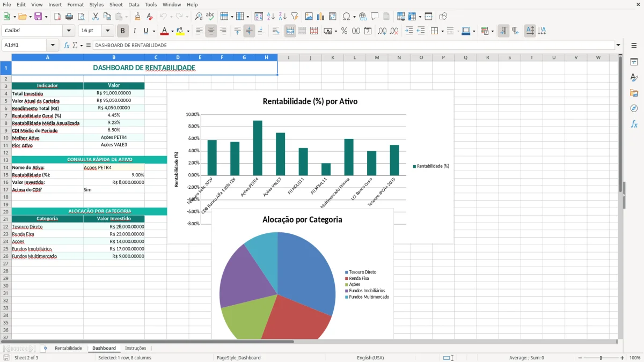Print the document using the printer icon
Screen dimensions: 644x362
tap(69, 17)
